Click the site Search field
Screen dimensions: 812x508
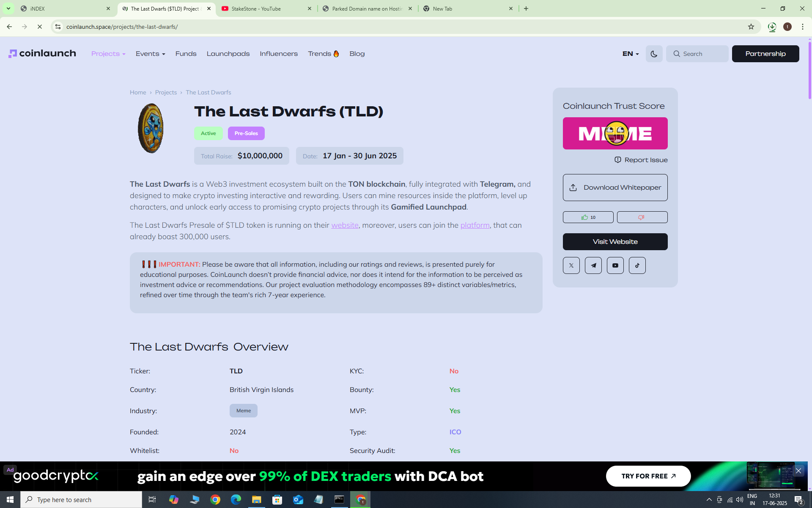coord(697,54)
